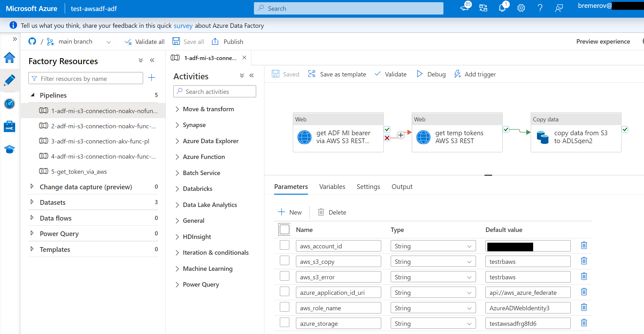Tick the checkbox for aws_role_name parameter
Screen dimensions: 644x334
point(284,307)
